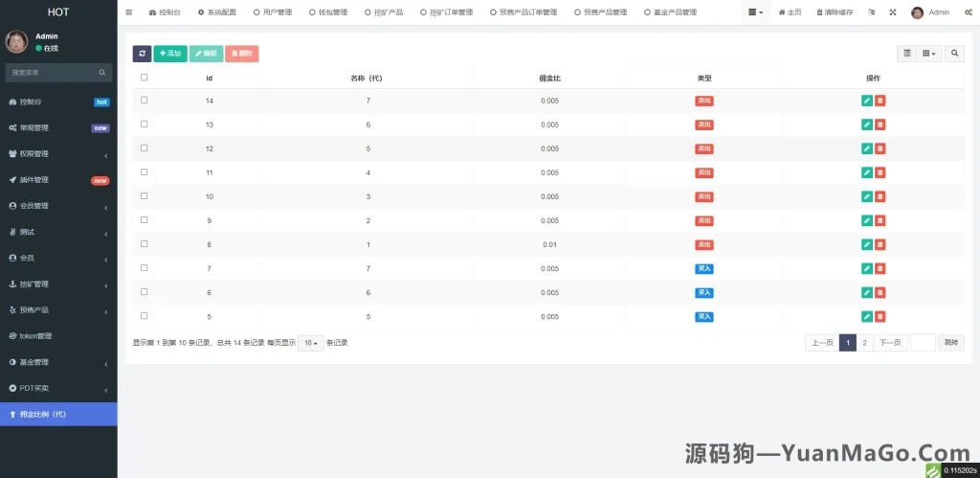Open the table search magnifier button
The width and height of the screenshot is (980, 478).
coord(954,54)
